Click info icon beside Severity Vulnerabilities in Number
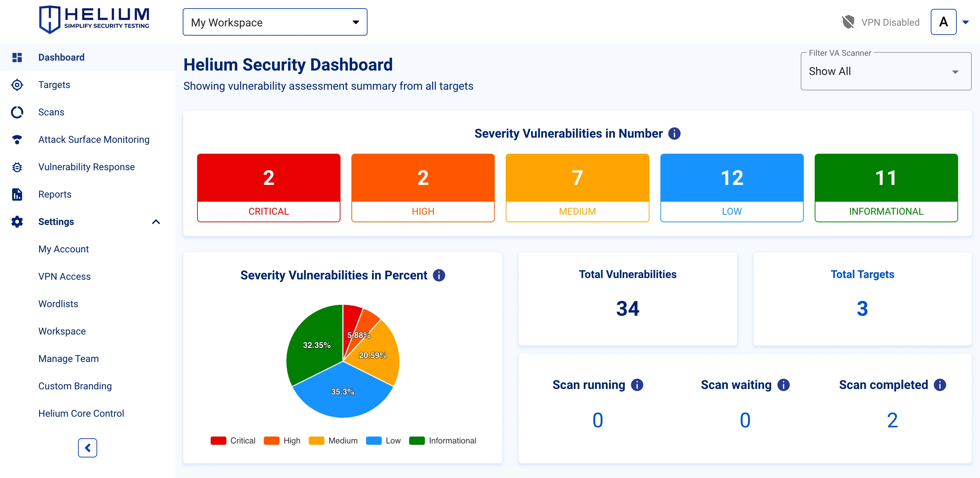This screenshot has height=478, width=980. coord(674,134)
